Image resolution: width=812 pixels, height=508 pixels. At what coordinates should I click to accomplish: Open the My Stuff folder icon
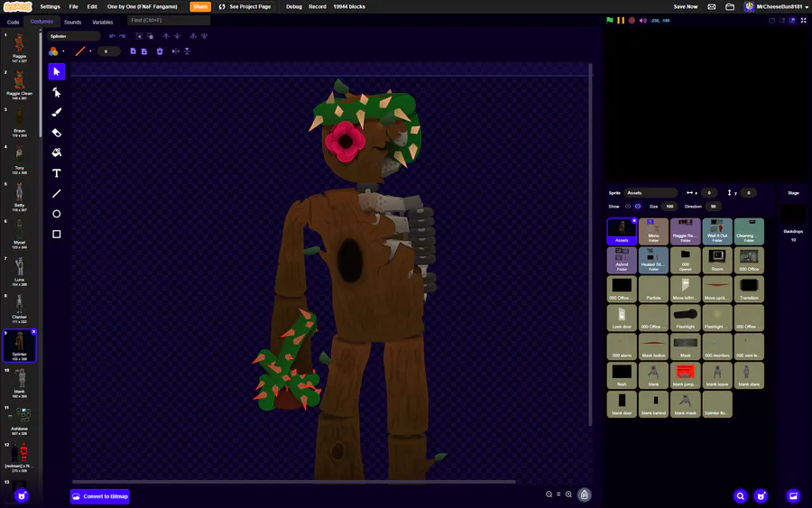click(x=730, y=6)
